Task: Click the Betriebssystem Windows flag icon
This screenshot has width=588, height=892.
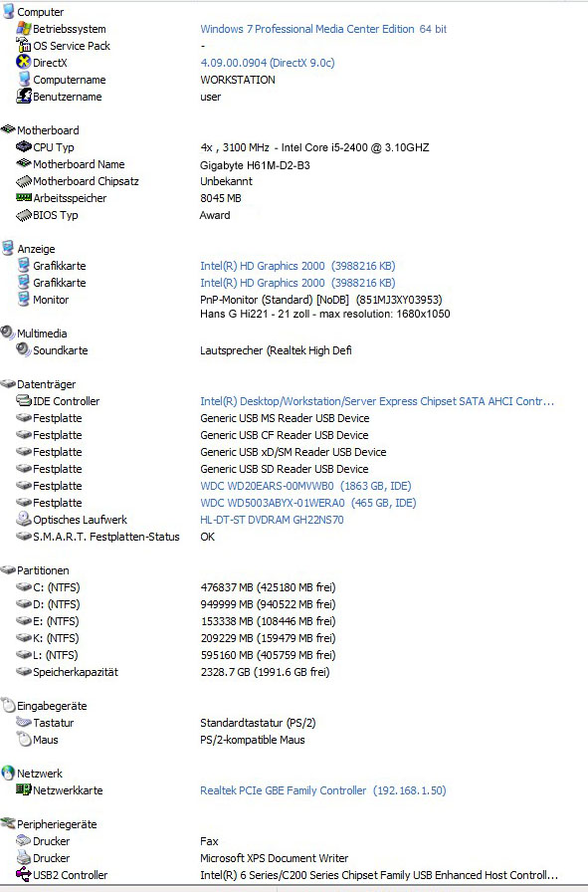Action: (x=23, y=28)
